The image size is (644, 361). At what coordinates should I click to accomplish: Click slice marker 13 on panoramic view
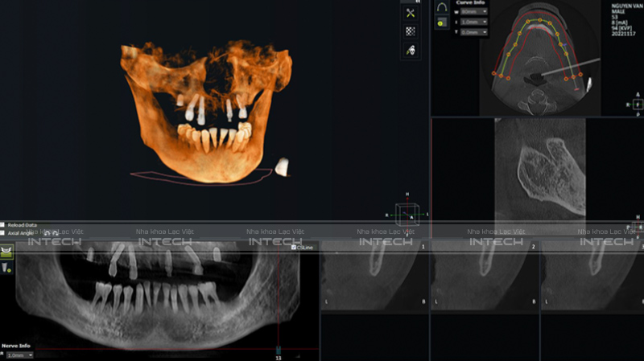point(279,351)
